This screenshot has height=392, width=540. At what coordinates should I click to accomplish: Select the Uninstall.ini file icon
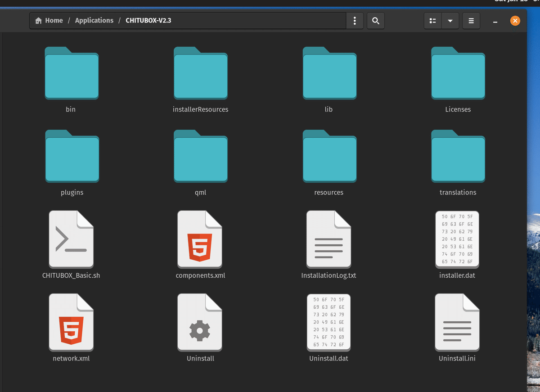[457, 322]
